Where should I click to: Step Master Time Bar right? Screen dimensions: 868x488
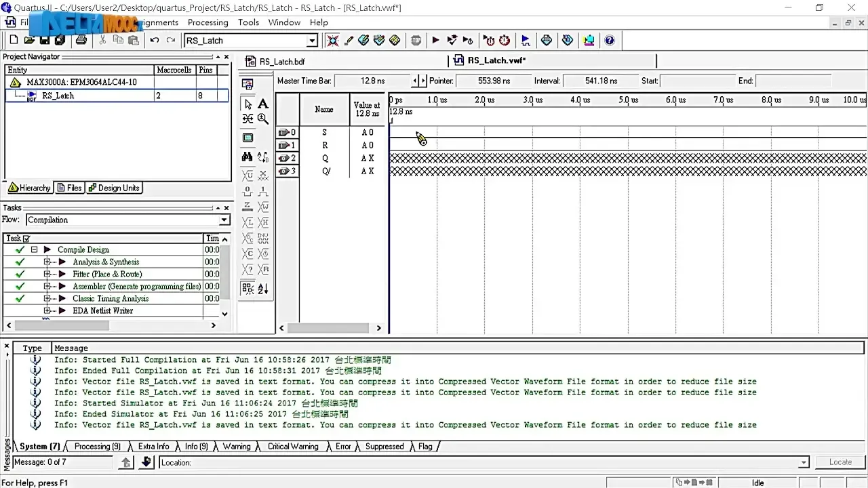(x=424, y=81)
